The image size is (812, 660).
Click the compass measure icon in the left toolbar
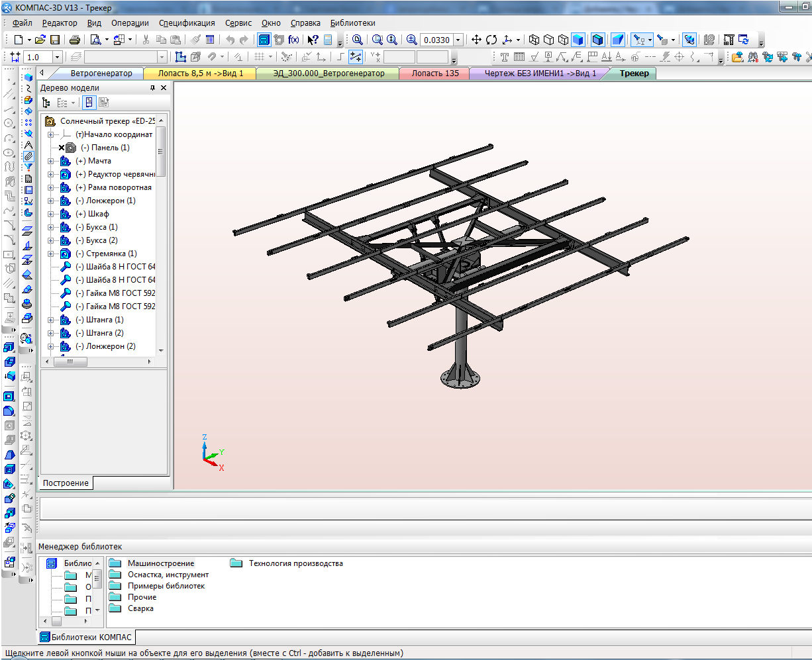click(28, 145)
